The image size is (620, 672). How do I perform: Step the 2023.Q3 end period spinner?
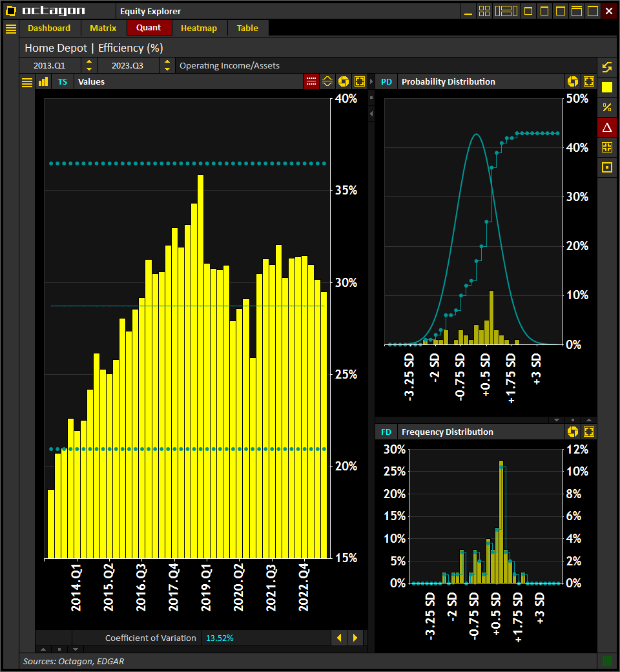click(167, 65)
